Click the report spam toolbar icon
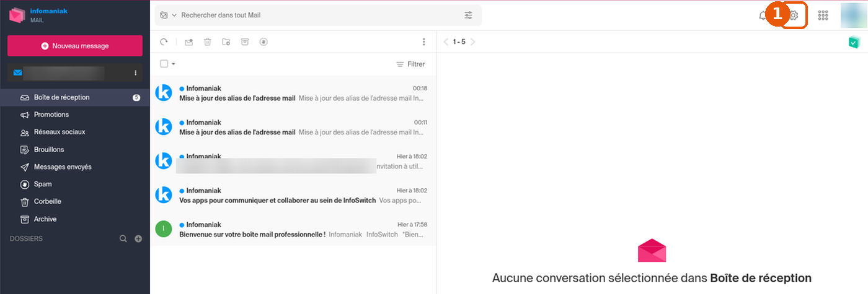The width and height of the screenshot is (868, 294). point(263,42)
